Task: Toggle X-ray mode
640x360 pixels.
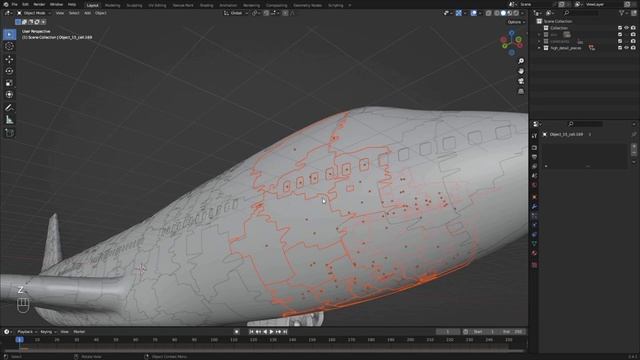Action: click(x=489, y=13)
